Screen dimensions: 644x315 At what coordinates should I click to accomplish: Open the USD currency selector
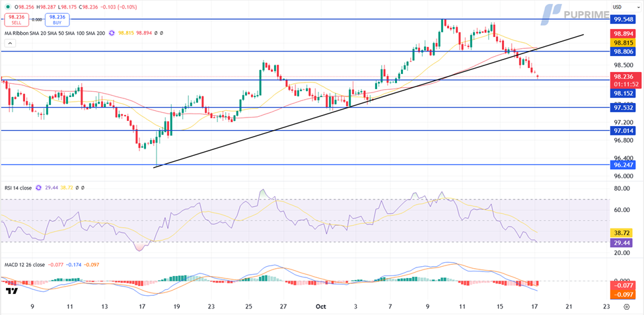click(617, 7)
